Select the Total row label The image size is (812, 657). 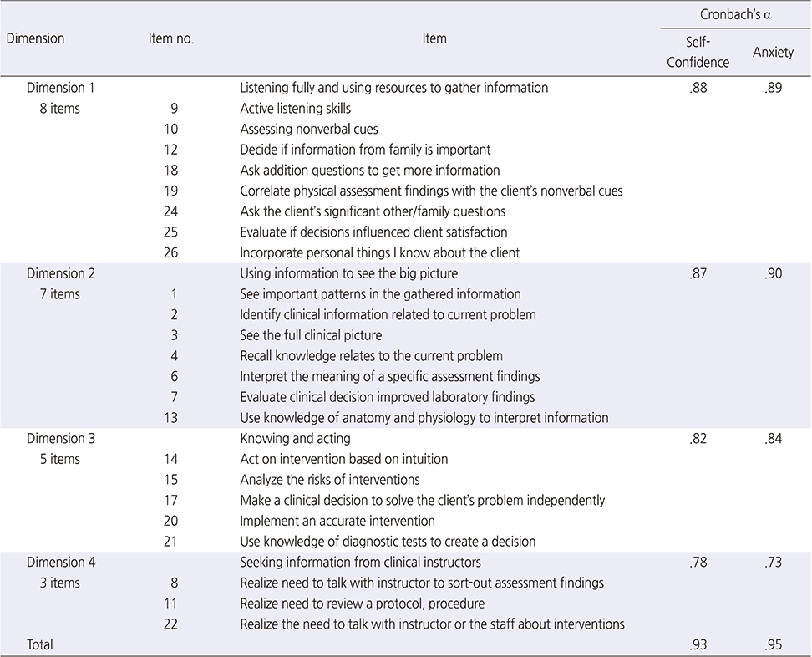click(40, 644)
